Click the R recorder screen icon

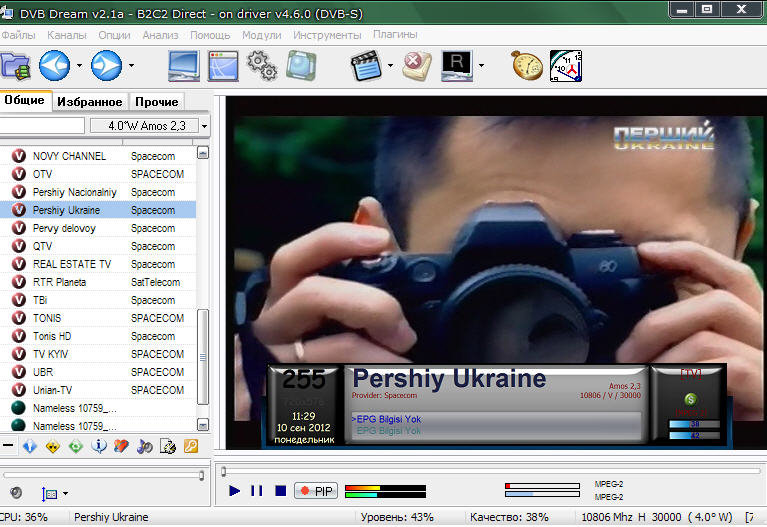point(457,66)
